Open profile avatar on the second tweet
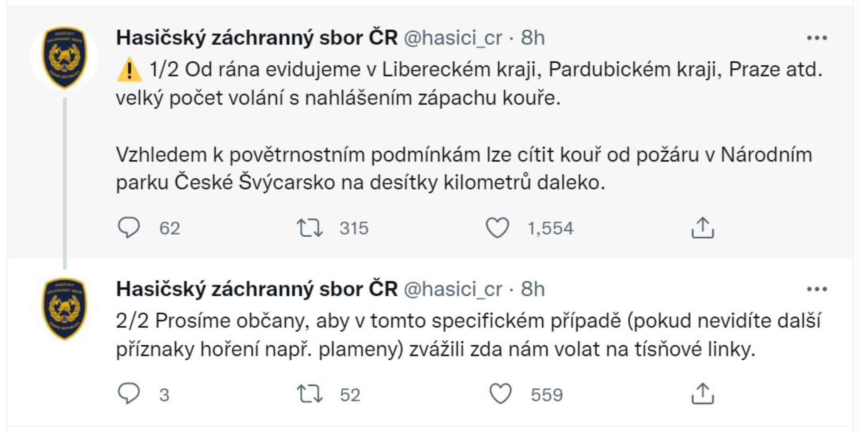The image size is (868, 432). (x=64, y=308)
